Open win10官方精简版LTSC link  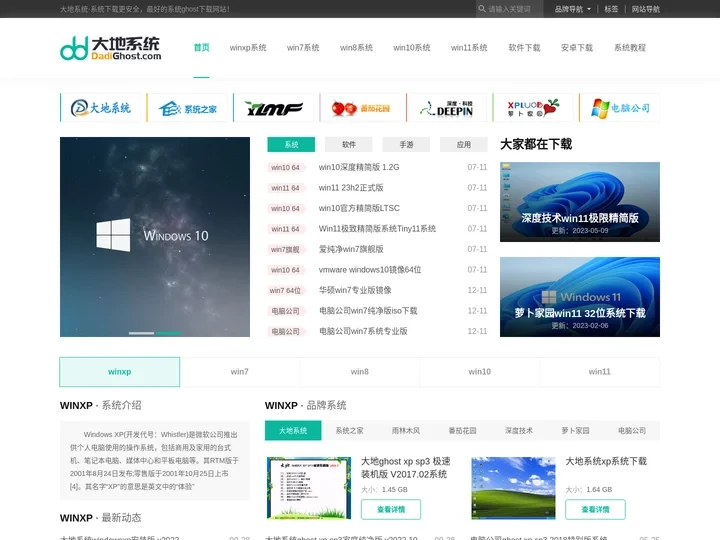coord(359,208)
